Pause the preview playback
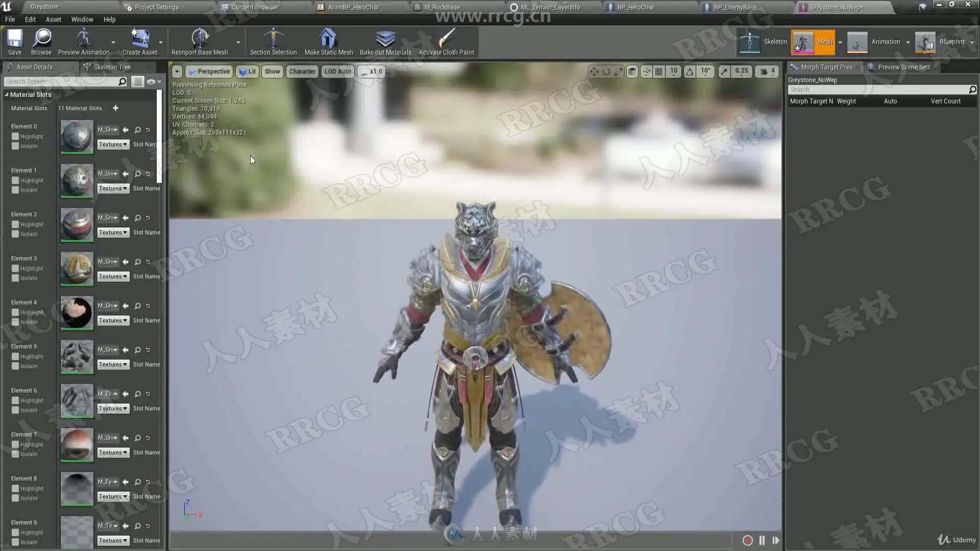980x551 pixels. click(x=762, y=540)
